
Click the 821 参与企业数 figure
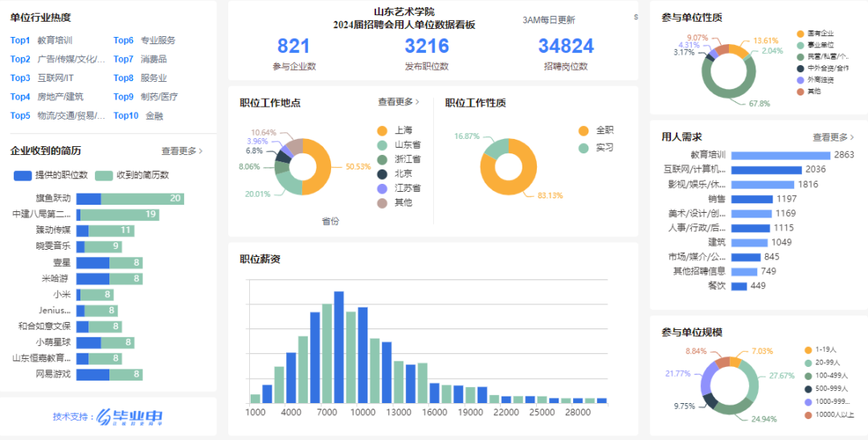click(294, 47)
